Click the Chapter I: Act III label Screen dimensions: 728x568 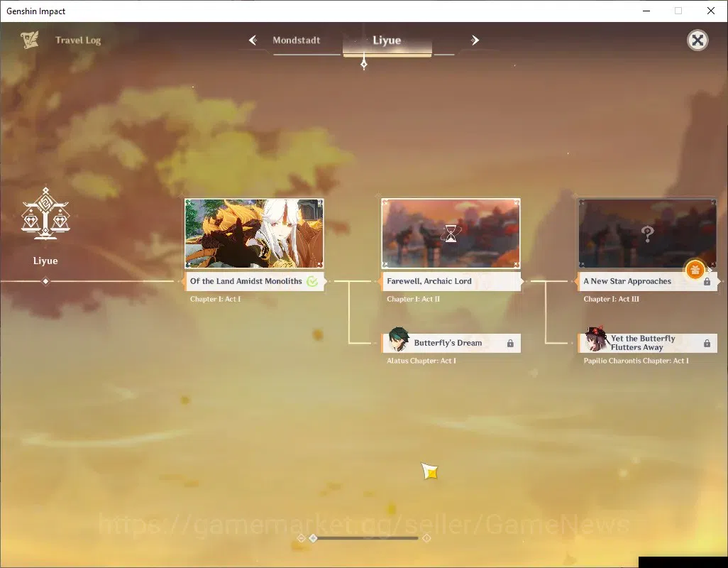tap(611, 299)
